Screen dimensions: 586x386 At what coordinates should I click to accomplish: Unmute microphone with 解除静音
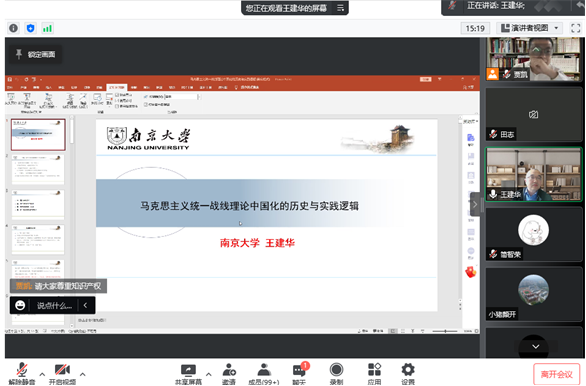[x=22, y=373]
